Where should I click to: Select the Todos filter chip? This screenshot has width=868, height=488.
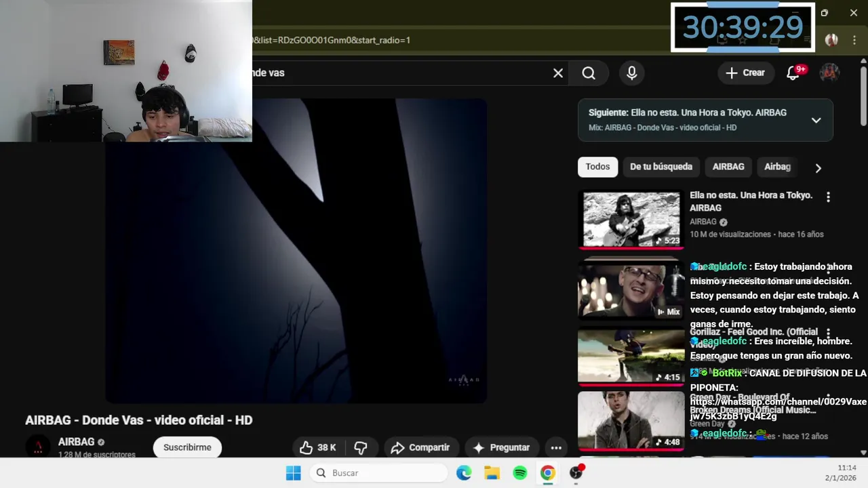pos(597,167)
